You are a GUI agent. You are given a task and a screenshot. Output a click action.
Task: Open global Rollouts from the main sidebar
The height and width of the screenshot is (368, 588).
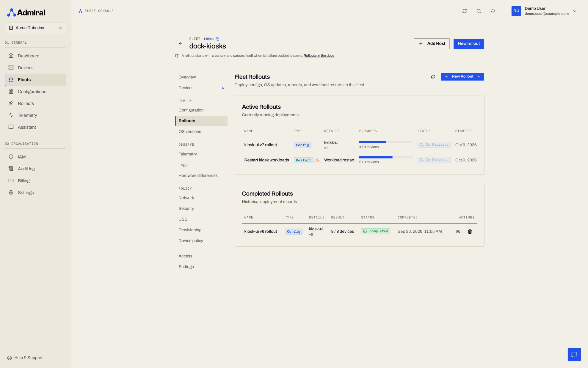pyautogui.click(x=35, y=103)
